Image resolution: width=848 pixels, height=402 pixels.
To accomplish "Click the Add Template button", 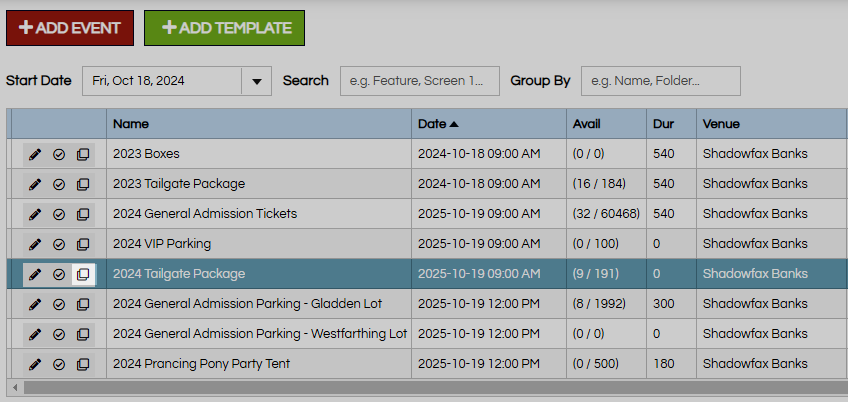I will coord(224,28).
